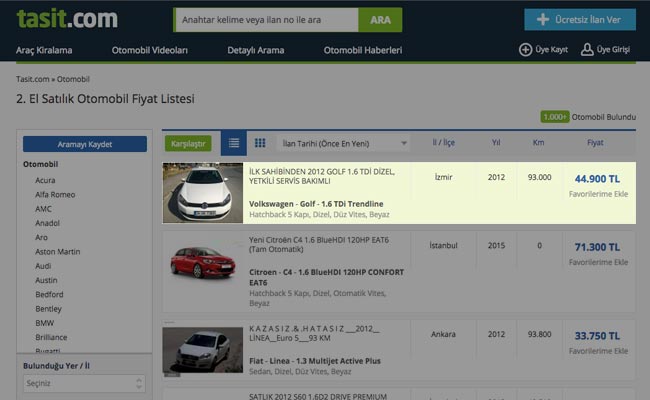Click Aramayı Kaydet button

(85, 144)
